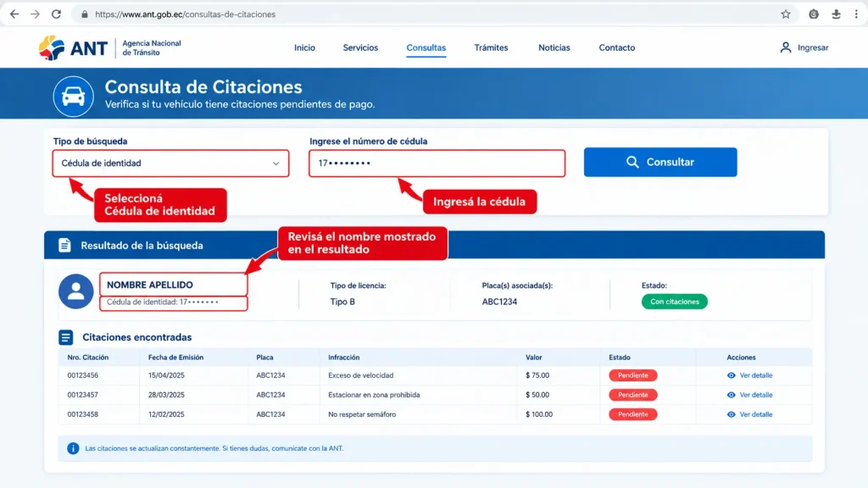Click Pendiente badge for citation 00123457

[x=632, y=395]
